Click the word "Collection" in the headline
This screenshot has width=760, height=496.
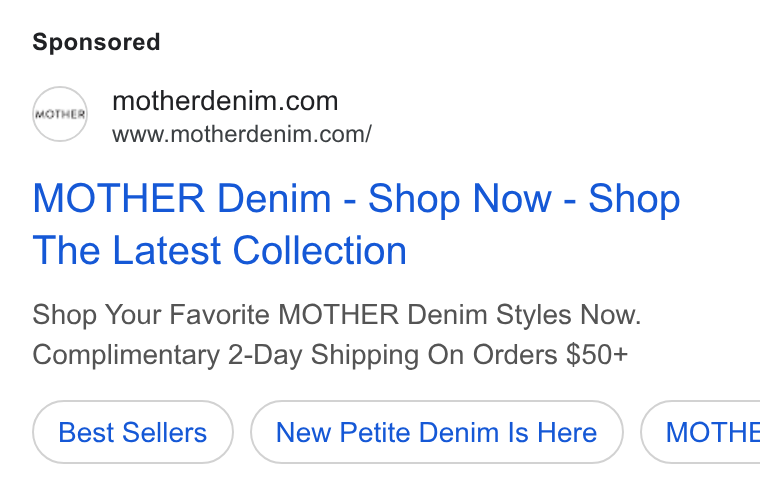click(320, 250)
